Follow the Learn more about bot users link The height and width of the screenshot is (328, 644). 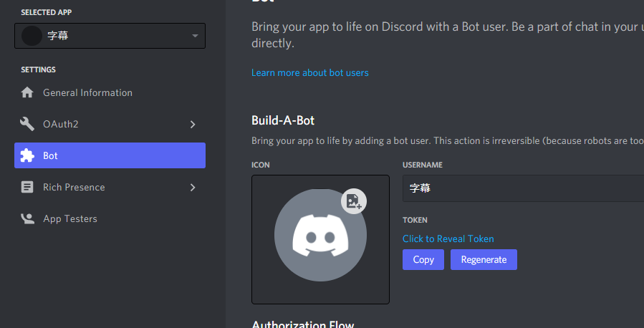pyautogui.click(x=310, y=72)
